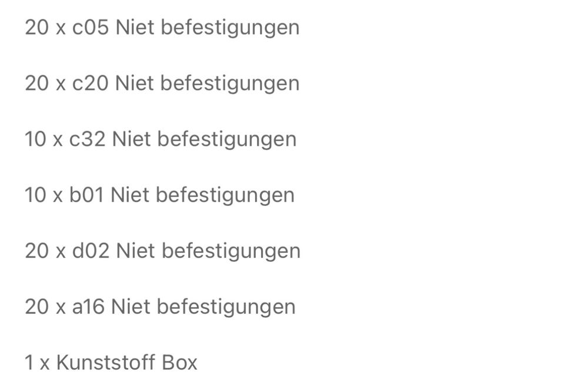The image size is (588, 383).
Task: Tap the b01 Niet befestigungen entry
Action: click(x=159, y=195)
